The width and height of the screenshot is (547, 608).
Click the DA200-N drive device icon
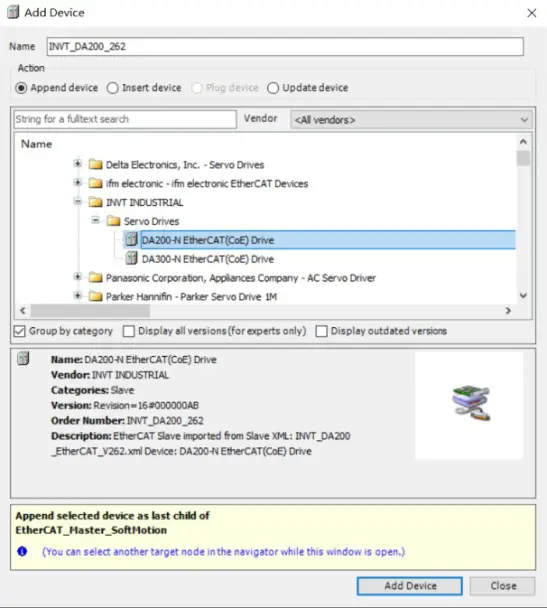click(x=131, y=240)
